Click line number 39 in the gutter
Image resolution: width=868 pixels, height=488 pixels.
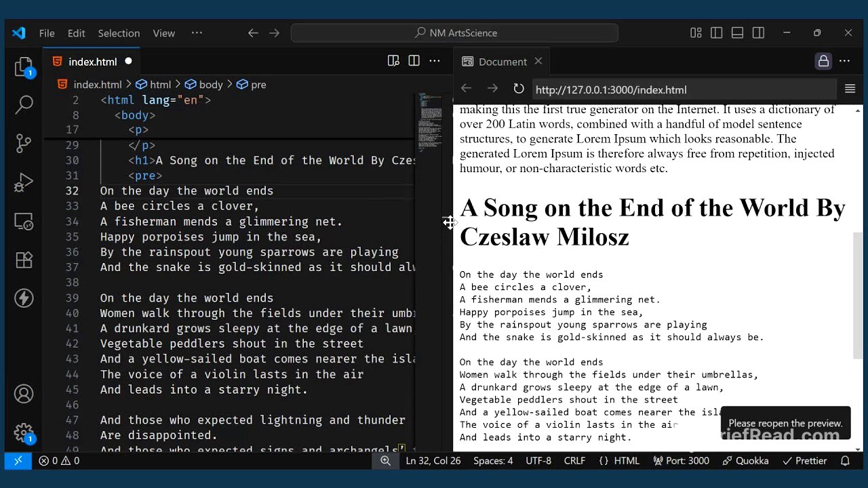point(72,298)
